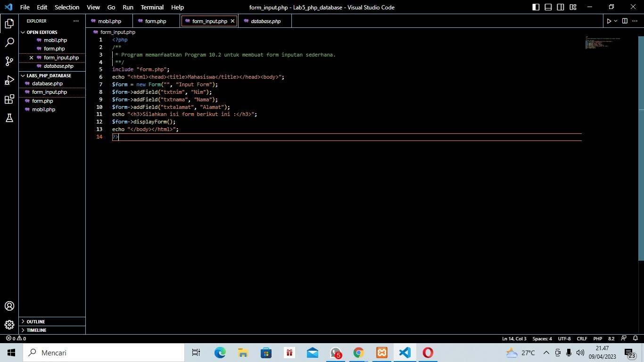Open the Manage settings gear
644x362 pixels.
pos(9,325)
